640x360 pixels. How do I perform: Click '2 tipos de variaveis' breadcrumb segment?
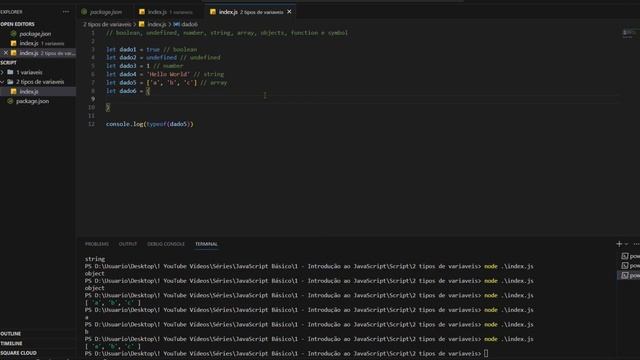(107, 24)
